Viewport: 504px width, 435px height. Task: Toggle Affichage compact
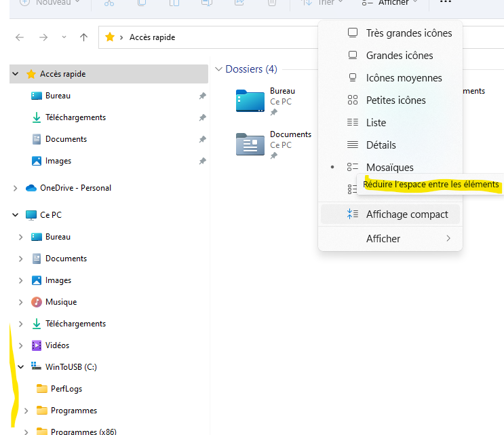[x=390, y=214]
